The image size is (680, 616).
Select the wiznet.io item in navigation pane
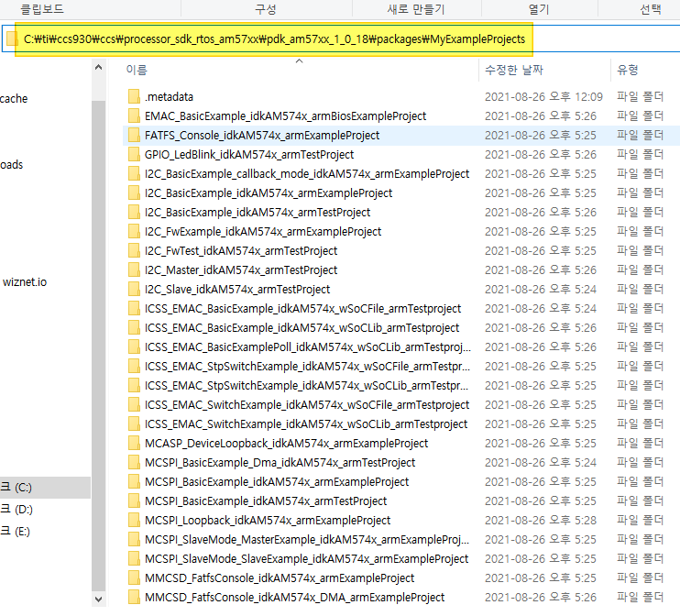[x=25, y=282]
